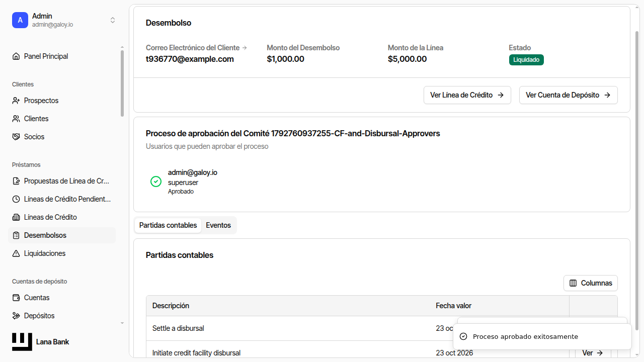Screen dimensions: 644x362
Task: Click the Liquidaciones warning triangle icon
Action: coord(16,253)
